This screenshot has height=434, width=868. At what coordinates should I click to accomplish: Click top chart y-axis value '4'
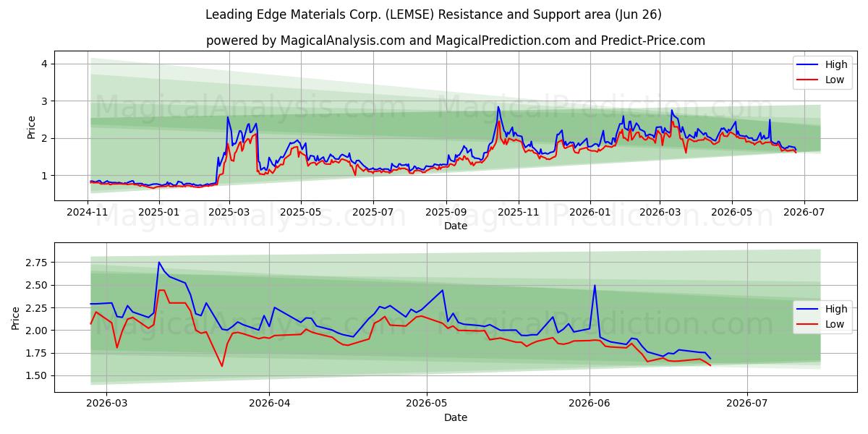pos(44,64)
